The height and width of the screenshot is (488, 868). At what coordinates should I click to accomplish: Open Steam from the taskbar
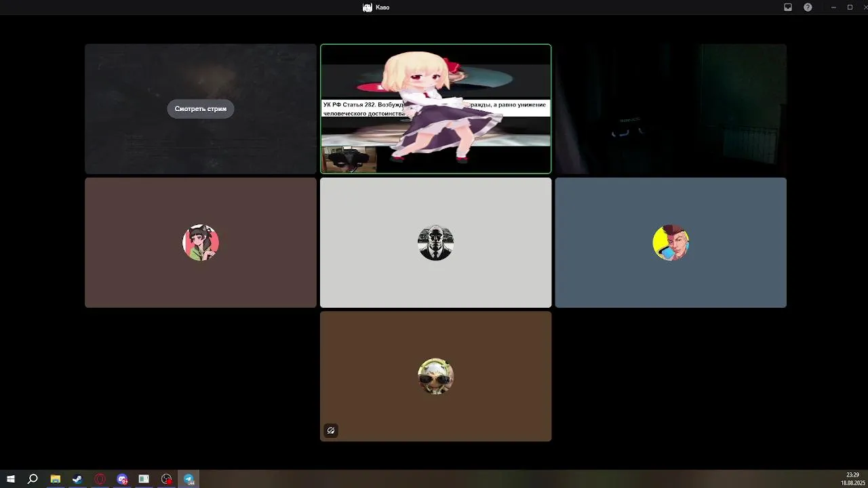[77, 479]
